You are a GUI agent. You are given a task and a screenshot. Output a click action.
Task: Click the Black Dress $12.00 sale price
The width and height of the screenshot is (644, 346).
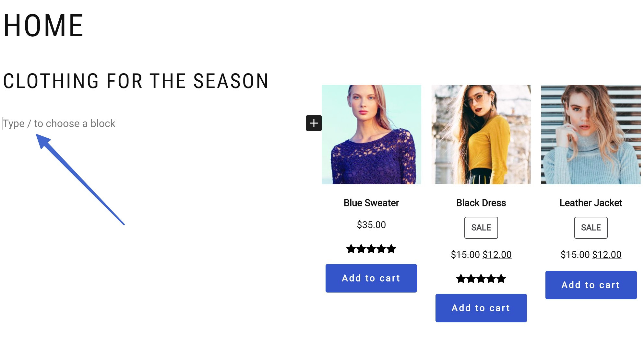pos(497,255)
